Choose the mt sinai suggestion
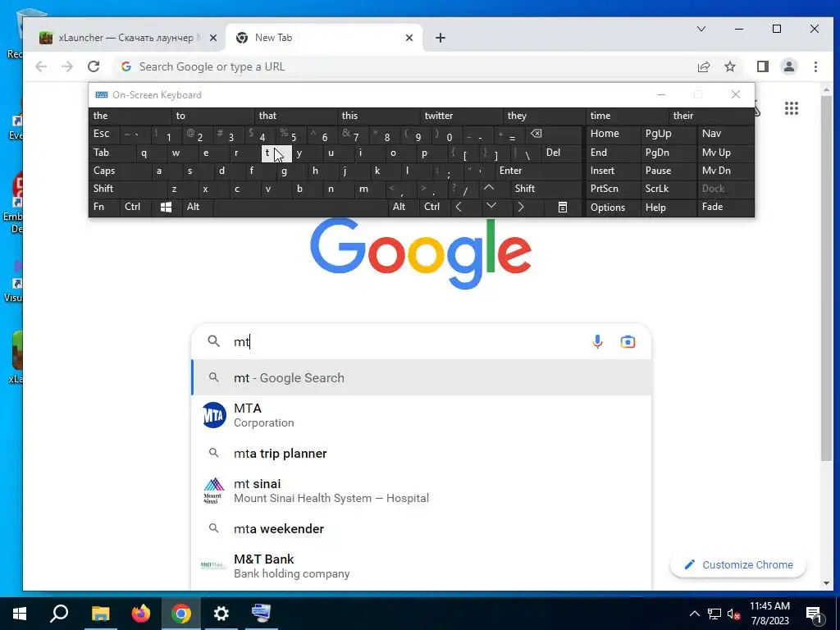 pyautogui.click(x=422, y=491)
